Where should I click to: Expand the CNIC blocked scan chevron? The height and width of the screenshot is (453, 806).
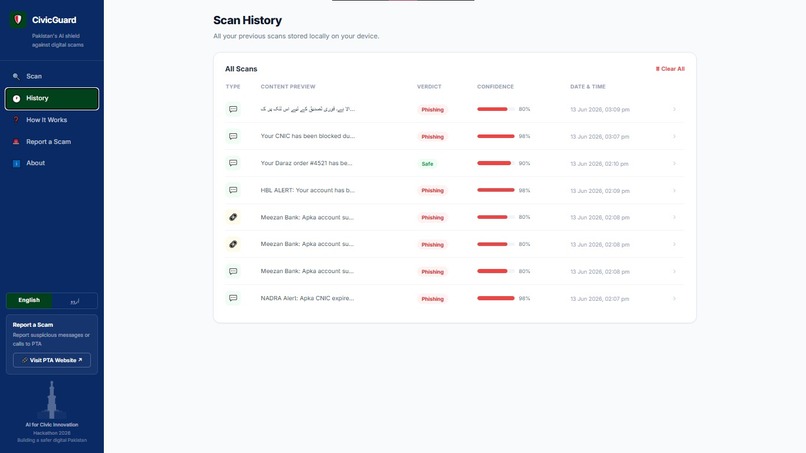pos(674,136)
